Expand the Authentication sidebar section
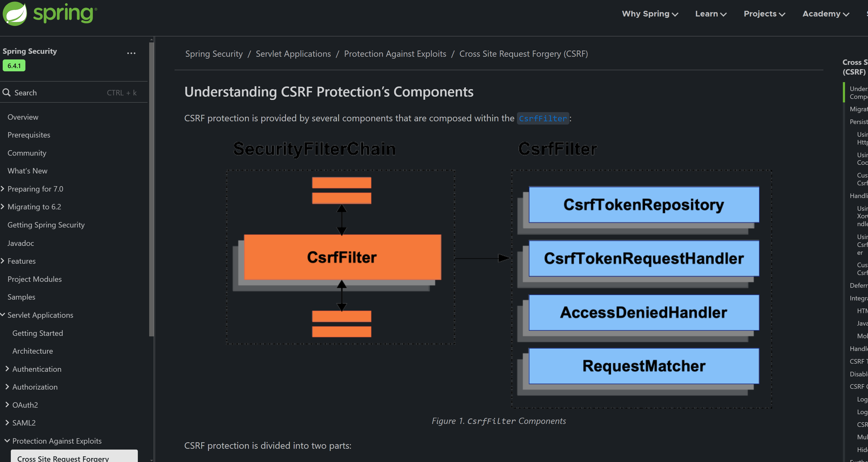Viewport: 868px width, 462px height. [8, 369]
